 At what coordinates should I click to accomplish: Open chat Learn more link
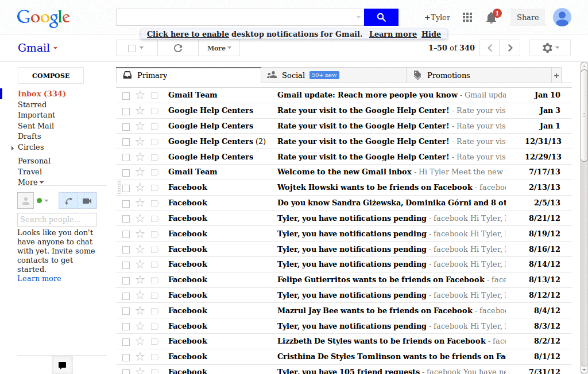39,278
